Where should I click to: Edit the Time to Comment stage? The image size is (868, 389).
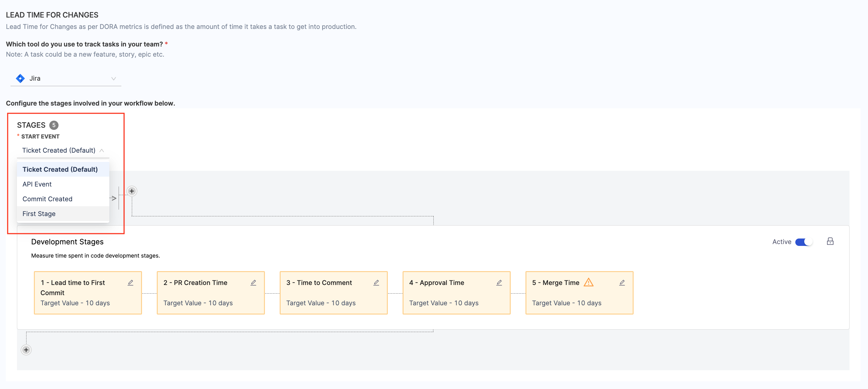pyautogui.click(x=376, y=283)
